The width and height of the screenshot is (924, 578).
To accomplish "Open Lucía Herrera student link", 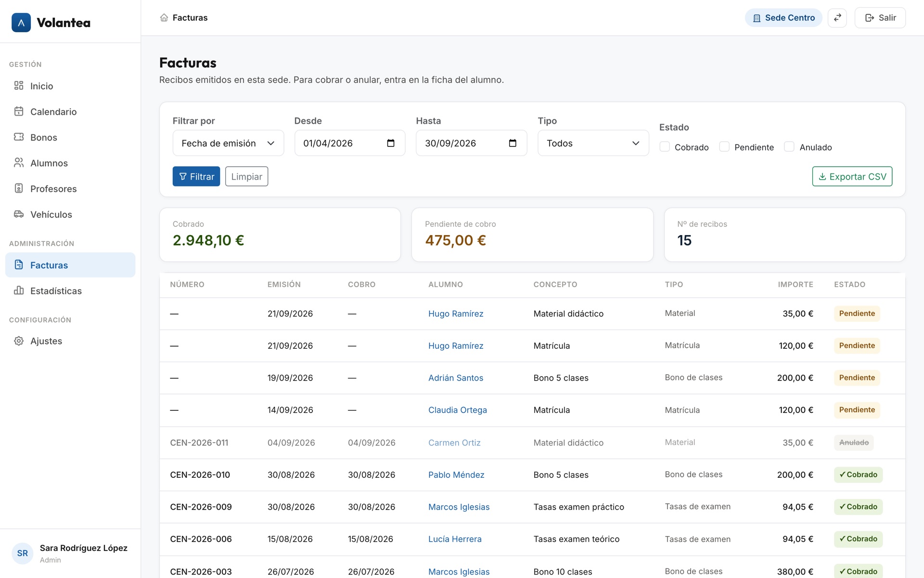I will click(455, 539).
